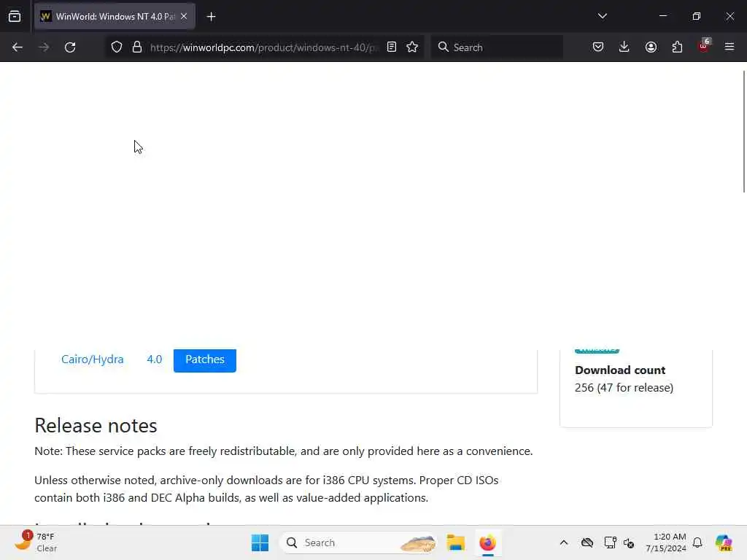747x560 pixels.
Task: Focus the winworldpc.com URL address bar
Action: tap(263, 47)
